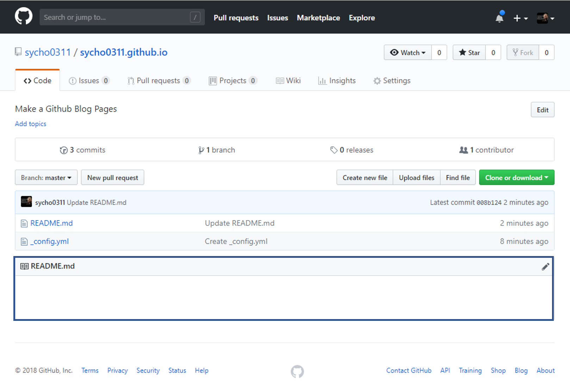
Task: Open the Blog footer link
Action: coord(521,371)
